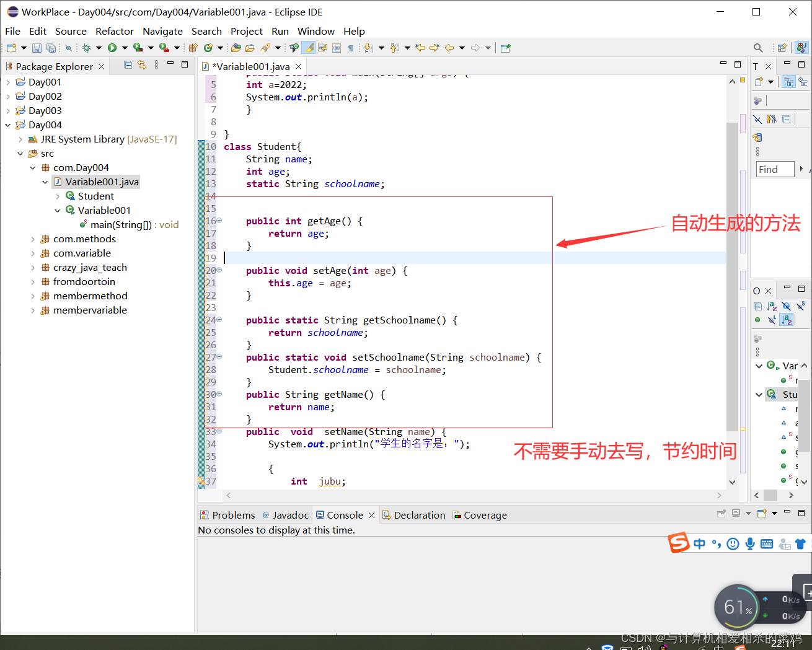812x650 pixels.
Task: Collapse the com.Day004 package node
Action: click(33, 167)
